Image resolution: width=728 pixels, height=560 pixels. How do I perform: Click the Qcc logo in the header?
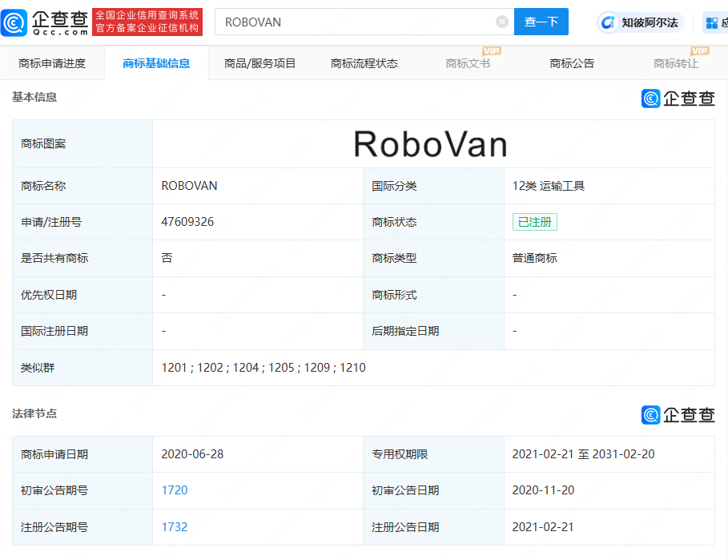tap(45, 22)
